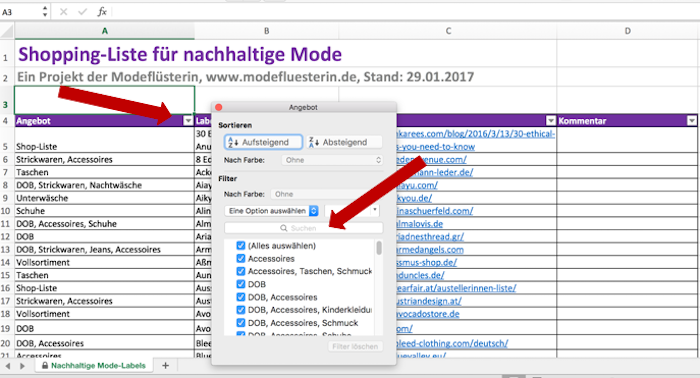Select row 4 header
Viewport: 700px width, 378px height.
[6, 121]
